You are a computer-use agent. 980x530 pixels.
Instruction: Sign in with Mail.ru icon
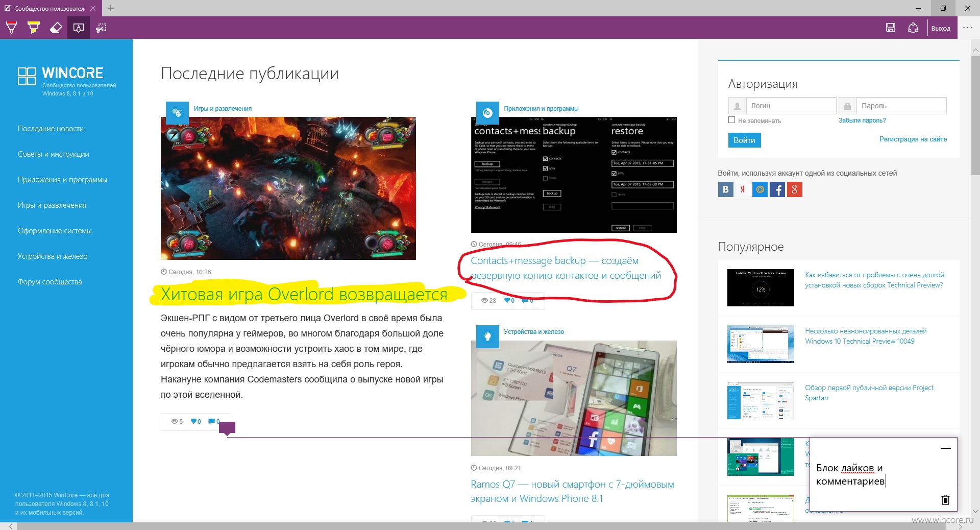759,189
